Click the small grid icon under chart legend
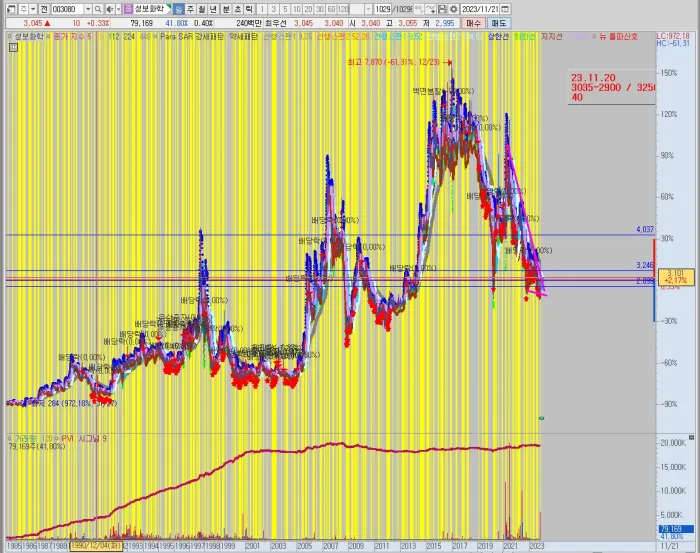This screenshot has height=553, width=700. [x=13, y=47]
